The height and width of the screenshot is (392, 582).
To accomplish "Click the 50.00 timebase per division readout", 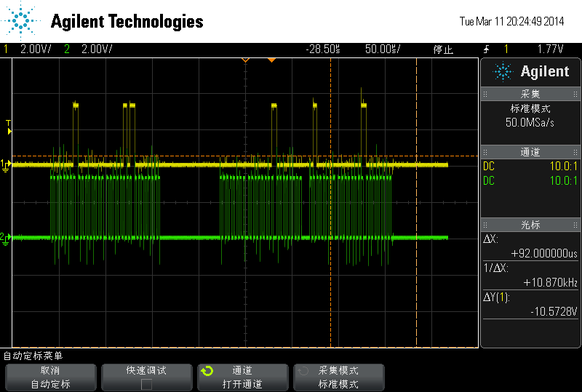I will point(383,49).
